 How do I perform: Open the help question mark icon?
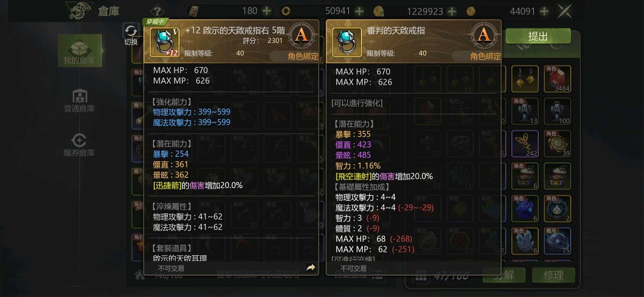(x=157, y=11)
